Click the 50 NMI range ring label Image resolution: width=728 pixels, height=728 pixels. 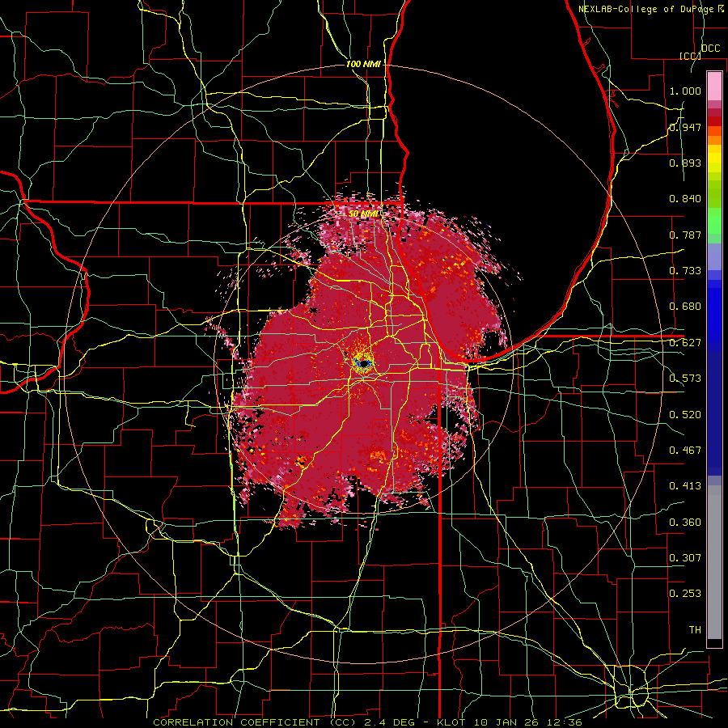click(363, 214)
